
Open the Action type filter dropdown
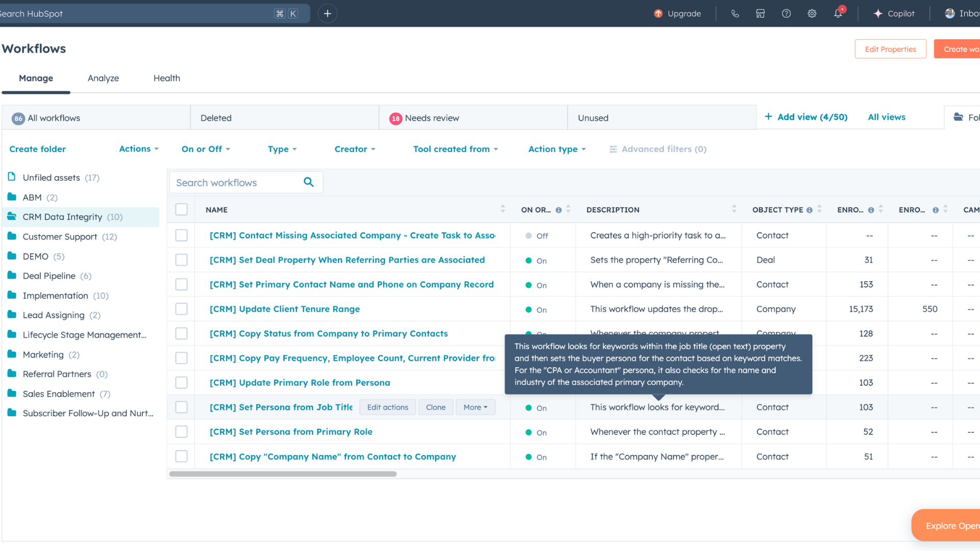[x=557, y=149]
